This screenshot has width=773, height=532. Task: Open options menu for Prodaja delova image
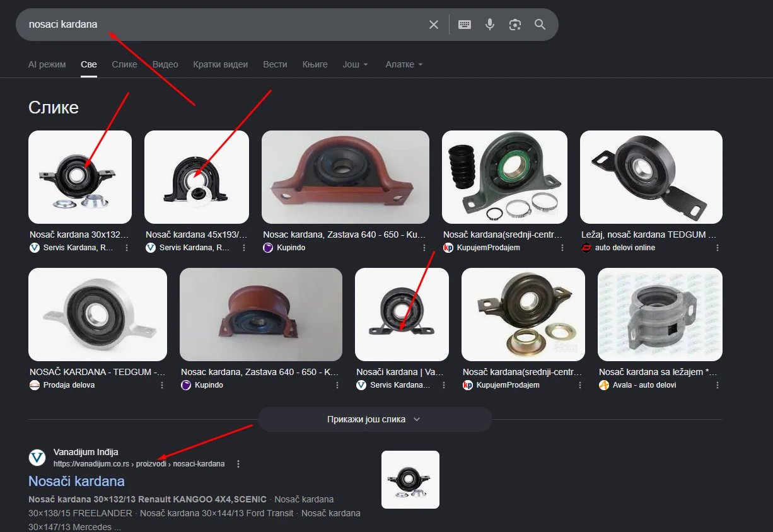[x=162, y=385]
